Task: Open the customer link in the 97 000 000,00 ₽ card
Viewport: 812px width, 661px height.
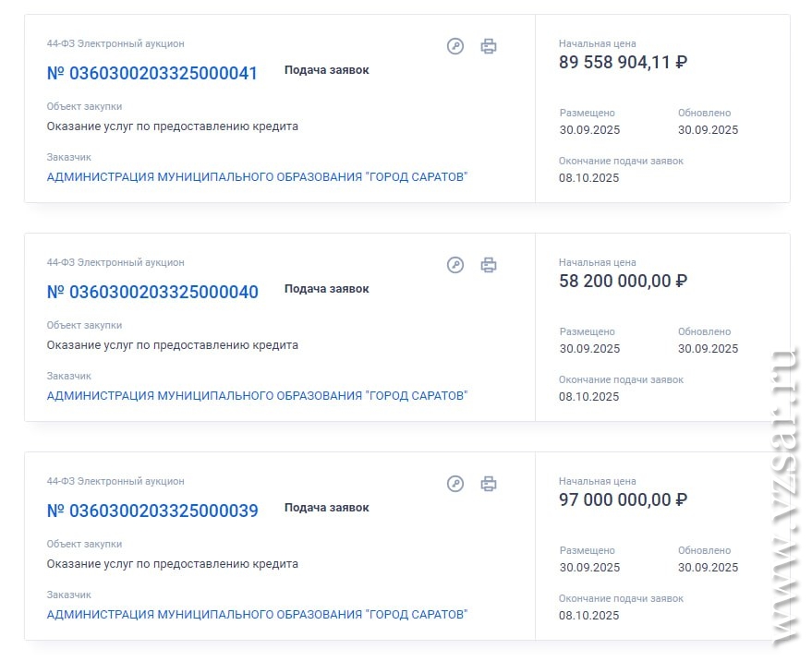Action: pos(257,615)
